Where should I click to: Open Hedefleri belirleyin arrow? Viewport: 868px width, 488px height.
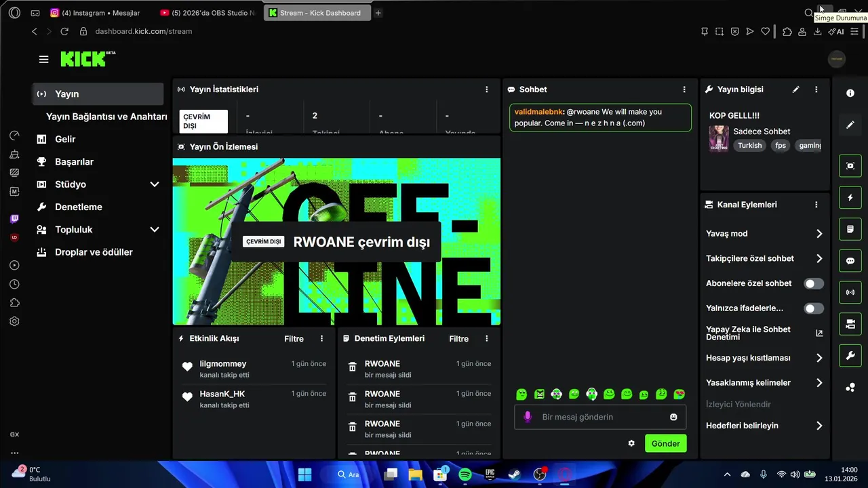(819, 426)
